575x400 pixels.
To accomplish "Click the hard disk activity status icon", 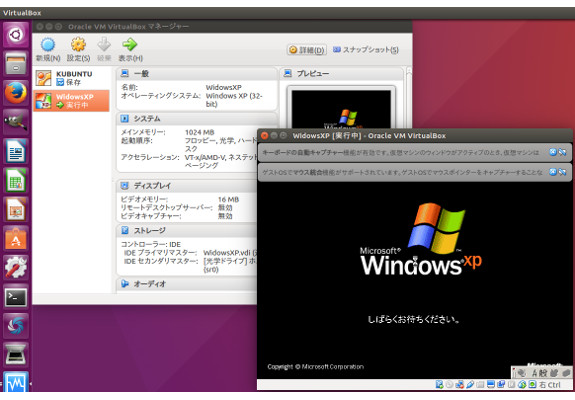I will click(x=439, y=385).
